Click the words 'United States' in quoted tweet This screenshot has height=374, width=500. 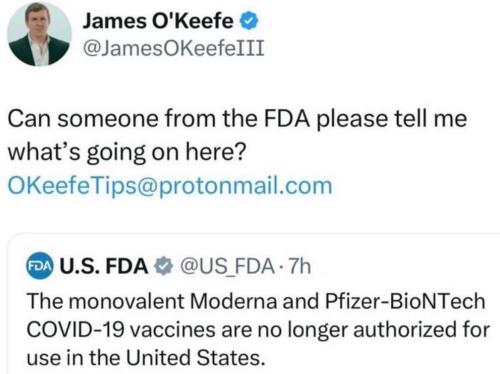196,358
